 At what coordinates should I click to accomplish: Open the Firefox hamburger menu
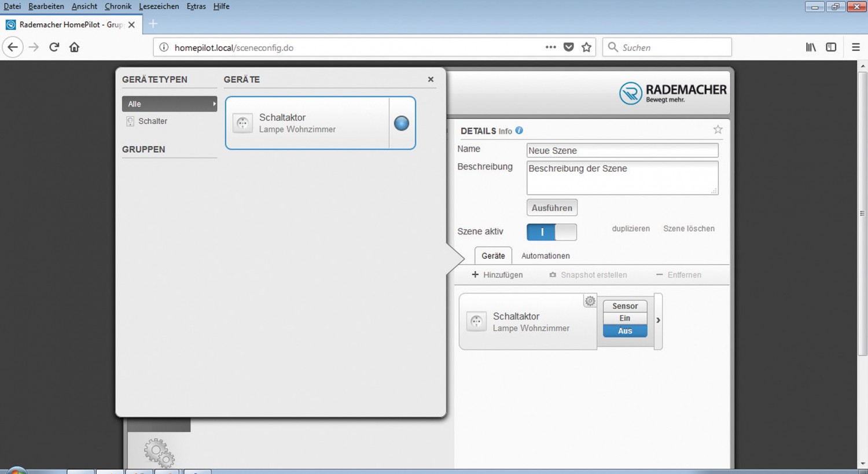click(x=856, y=47)
